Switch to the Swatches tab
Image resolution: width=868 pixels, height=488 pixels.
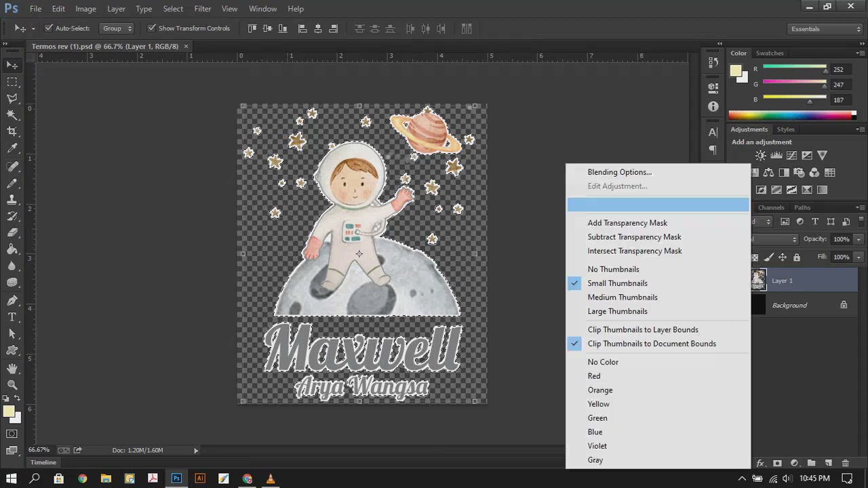pos(770,53)
